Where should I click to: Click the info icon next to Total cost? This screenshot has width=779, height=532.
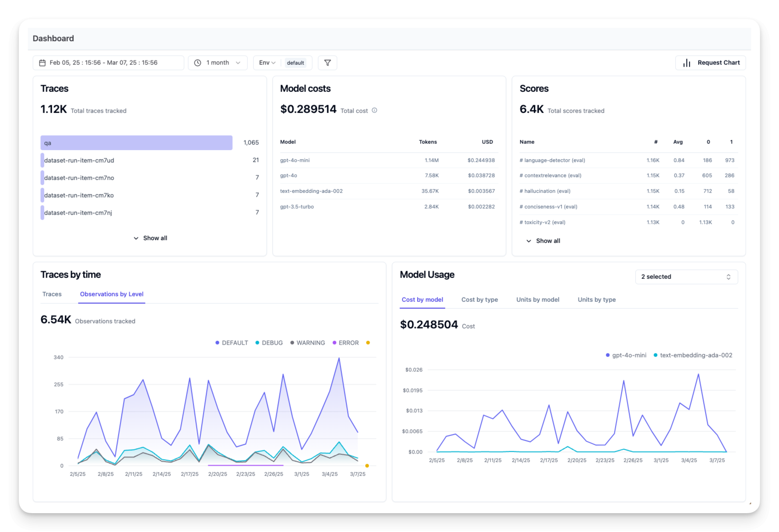374,110
